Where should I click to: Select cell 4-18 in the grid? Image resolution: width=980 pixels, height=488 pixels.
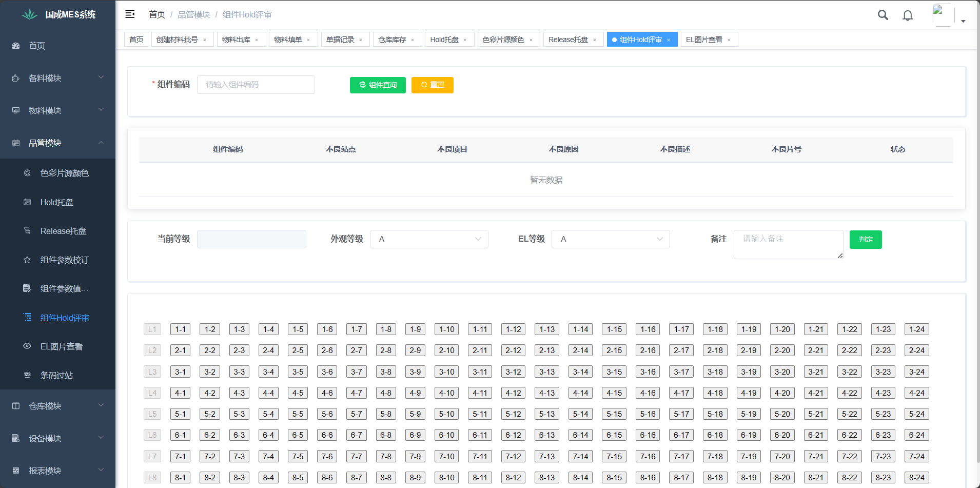pyautogui.click(x=715, y=393)
